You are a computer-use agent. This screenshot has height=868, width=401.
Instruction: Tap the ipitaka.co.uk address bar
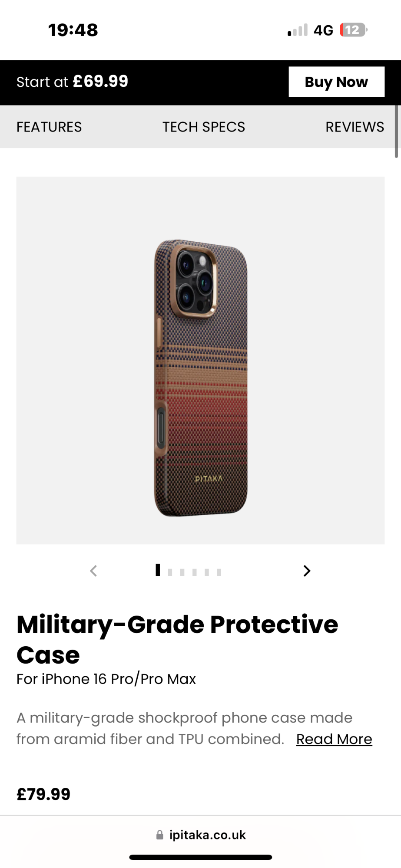200,835
